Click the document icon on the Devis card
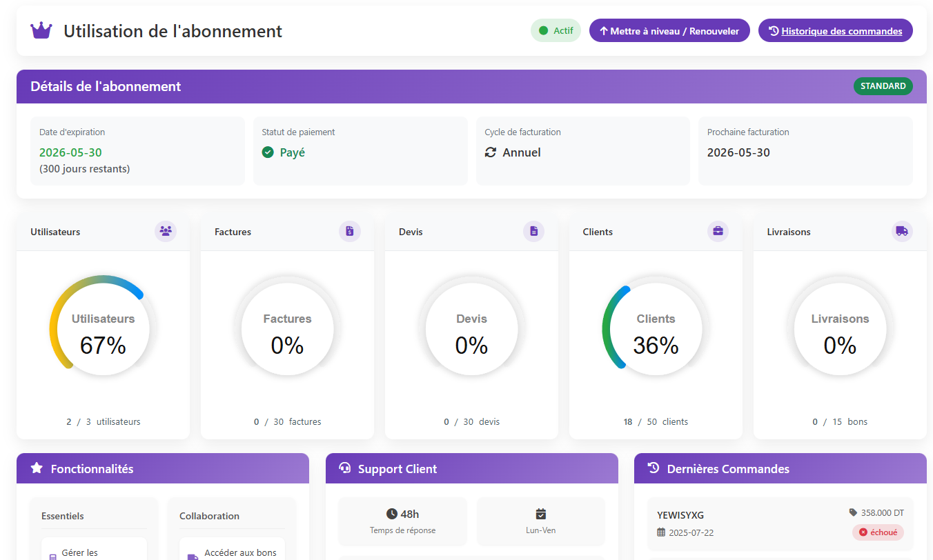 pyautogui.click(x=533, y=231)
